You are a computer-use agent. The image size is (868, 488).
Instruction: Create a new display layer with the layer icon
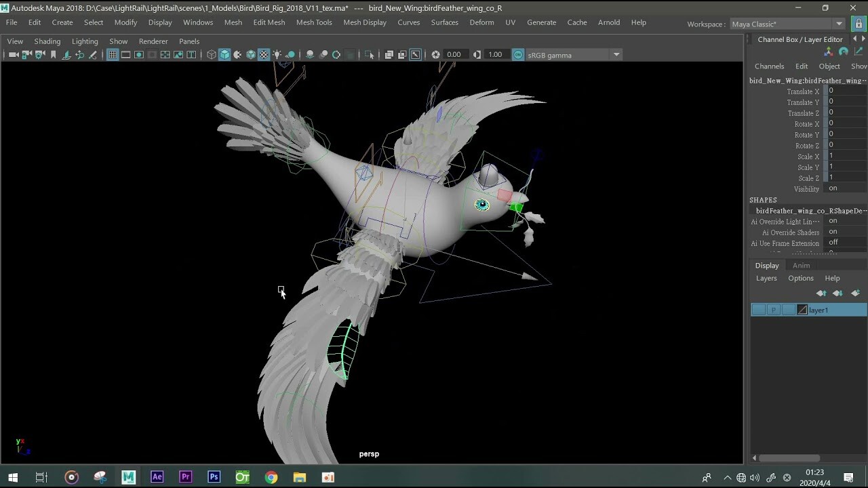(856, 293)
